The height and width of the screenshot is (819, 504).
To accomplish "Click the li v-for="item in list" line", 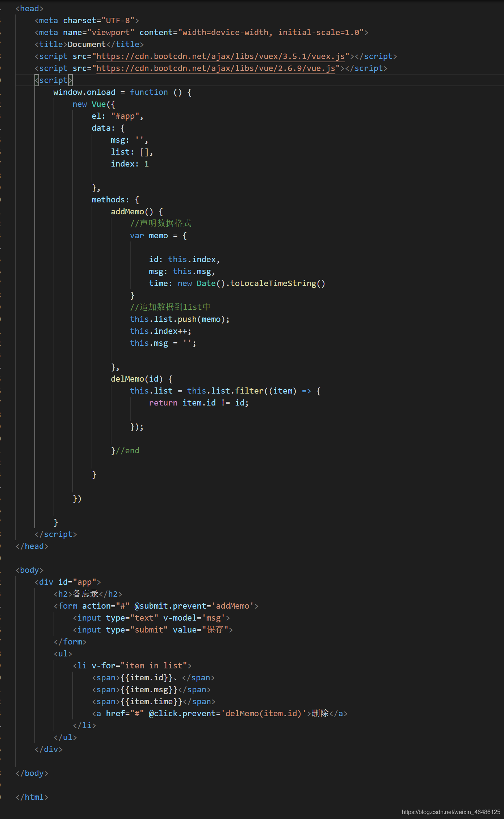I will tap(132, 666).
